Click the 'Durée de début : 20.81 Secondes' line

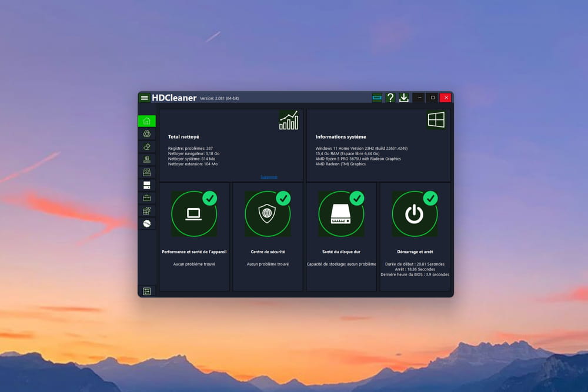[415, 264]
